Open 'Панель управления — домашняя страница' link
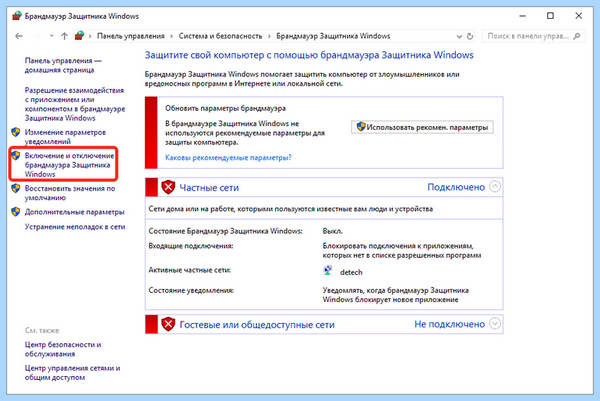Image resolution: width=600 pixels, height=401 pixels. point(63,65)
